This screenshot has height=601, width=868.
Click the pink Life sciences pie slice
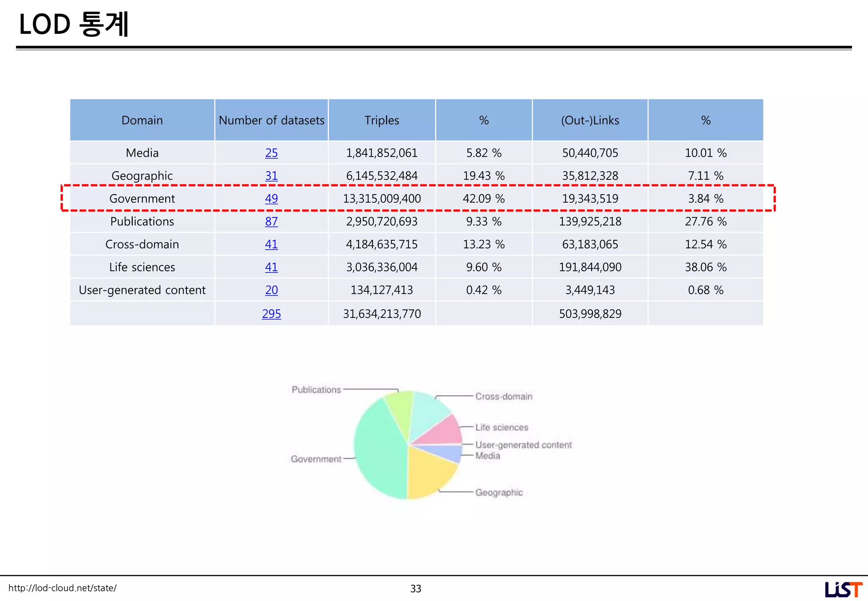point(445,432)
